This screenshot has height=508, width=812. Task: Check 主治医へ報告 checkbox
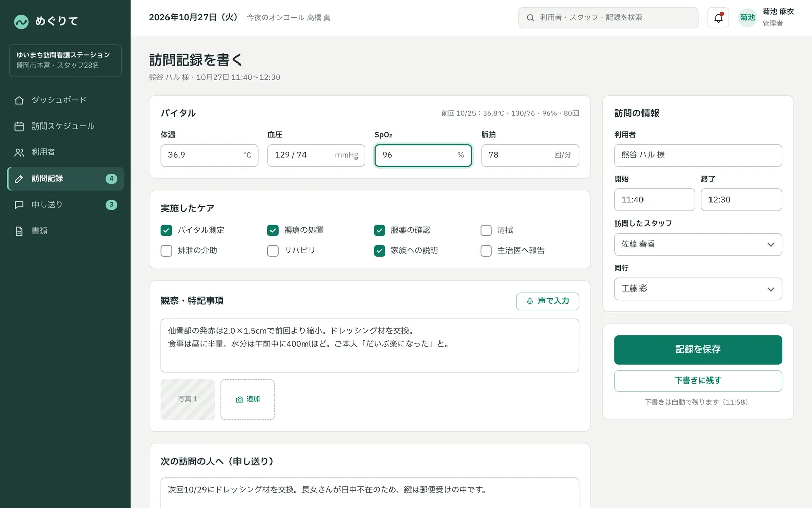click(486, 251)
